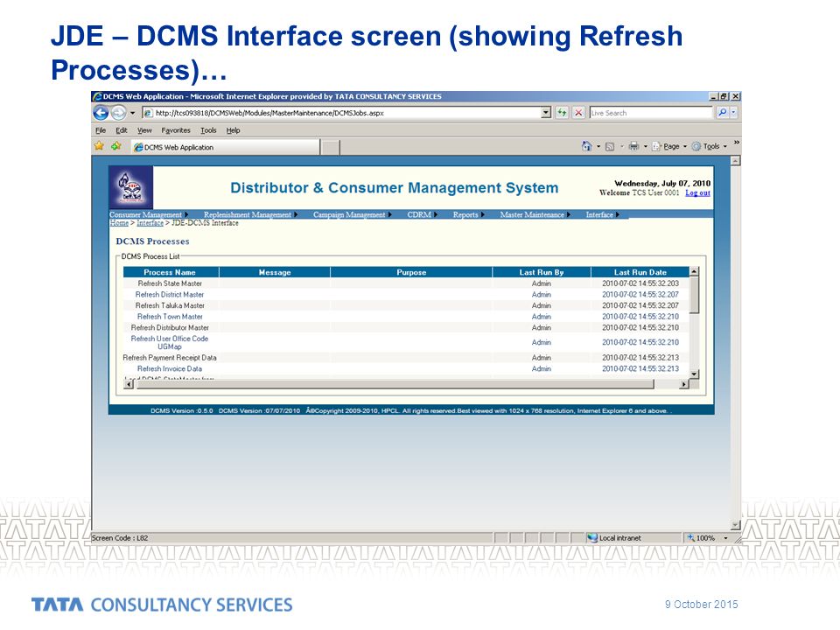
Task: Open the Help menu
Action: tap(233, 130)
